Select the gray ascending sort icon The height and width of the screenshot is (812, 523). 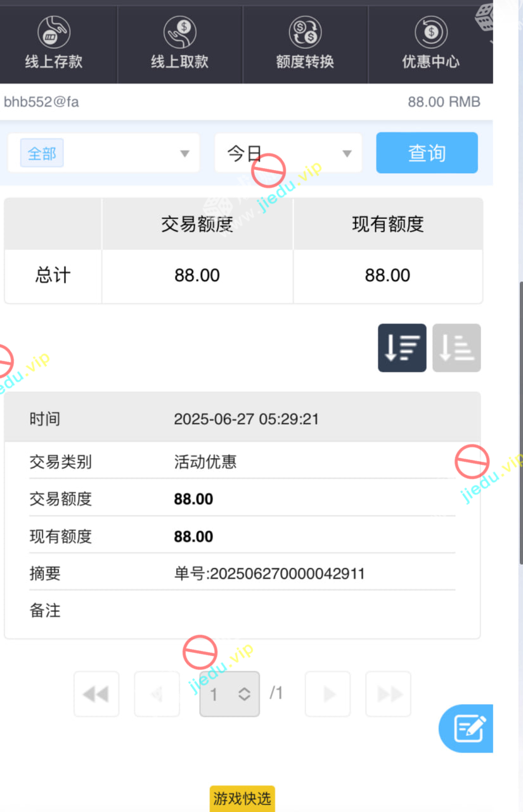click(456, 348)
